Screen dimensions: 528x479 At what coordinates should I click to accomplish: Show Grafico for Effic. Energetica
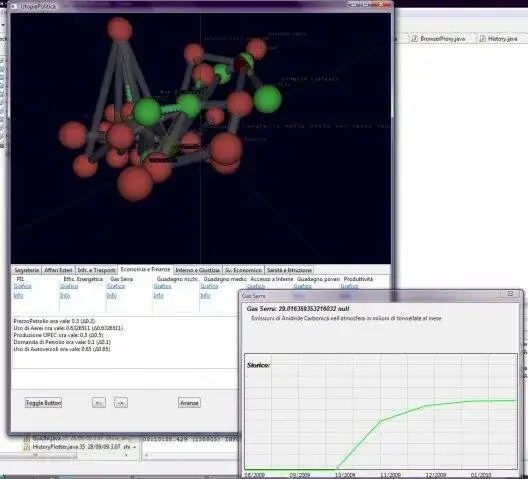point(69,286)
